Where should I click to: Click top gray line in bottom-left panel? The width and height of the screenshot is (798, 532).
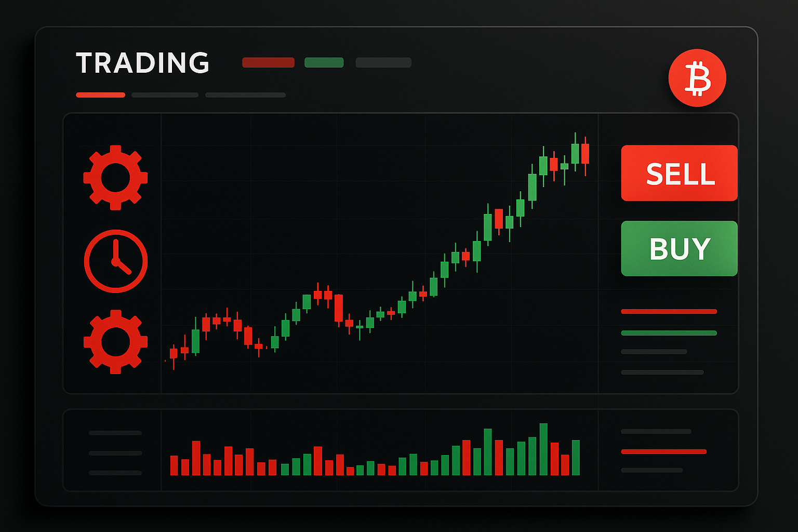[x=115, y=433]
